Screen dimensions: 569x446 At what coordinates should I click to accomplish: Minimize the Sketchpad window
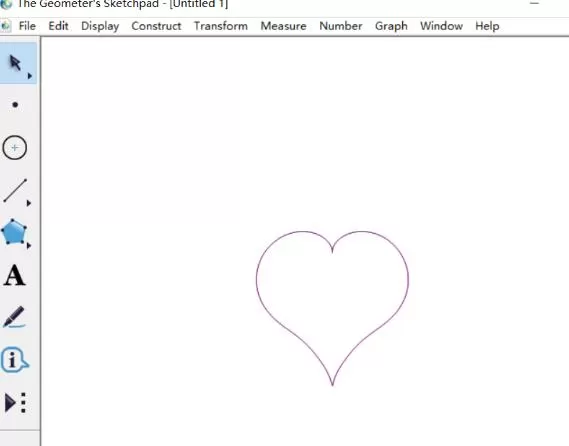coord(534,3)
